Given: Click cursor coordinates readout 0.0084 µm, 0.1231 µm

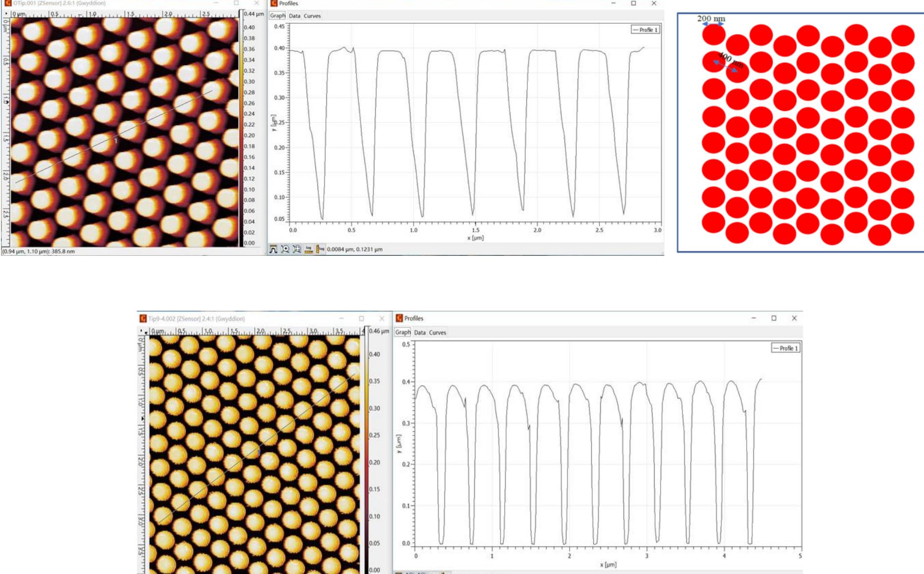Looking at the screenshot, I should point(355,249).
